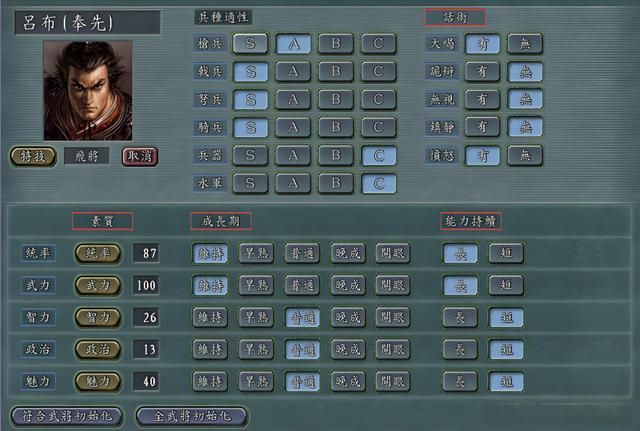The image size is (640, 431).
Task: Click the 呂布 character portrait
Action: point(85,90)
